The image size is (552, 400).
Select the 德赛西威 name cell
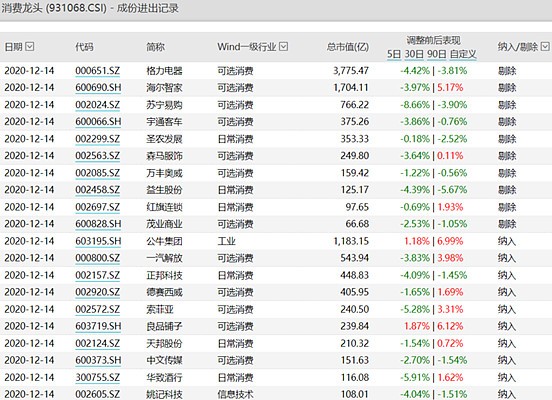click(x=164, y=292)
